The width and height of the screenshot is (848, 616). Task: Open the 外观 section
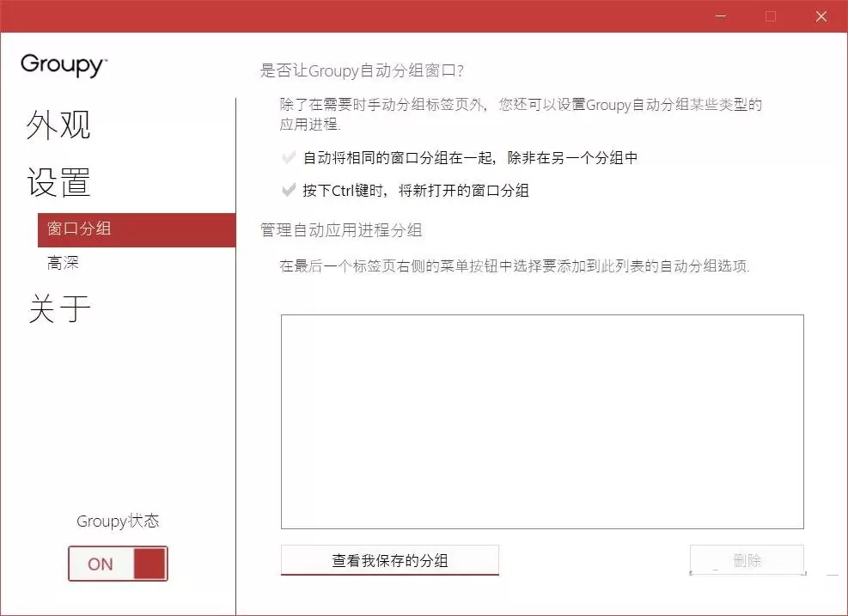(x=58, y=125)
